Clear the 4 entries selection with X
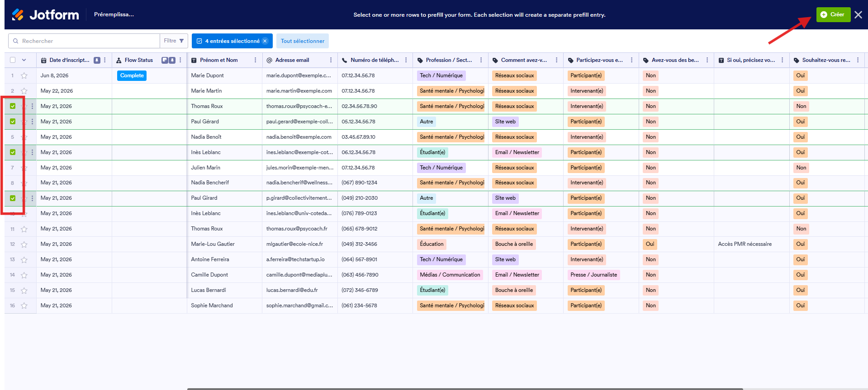868x390 pixels. [265, 41]
